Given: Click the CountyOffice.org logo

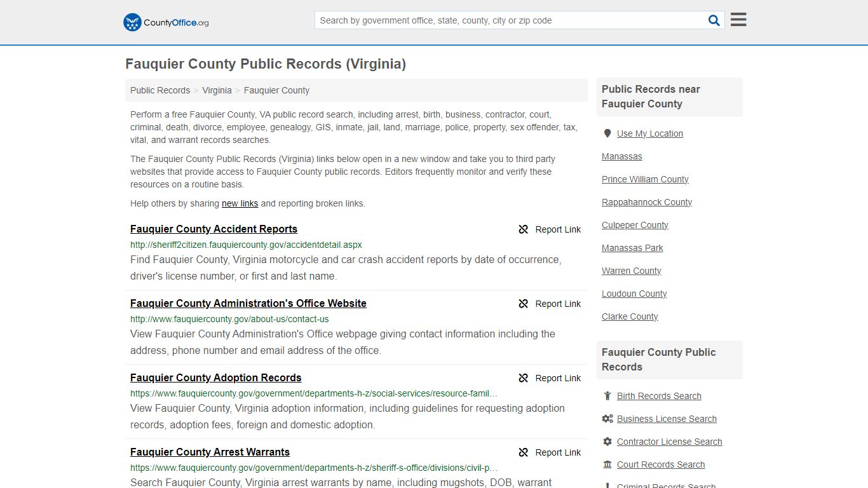Looking at the screenshot, I should coord(166,22).
